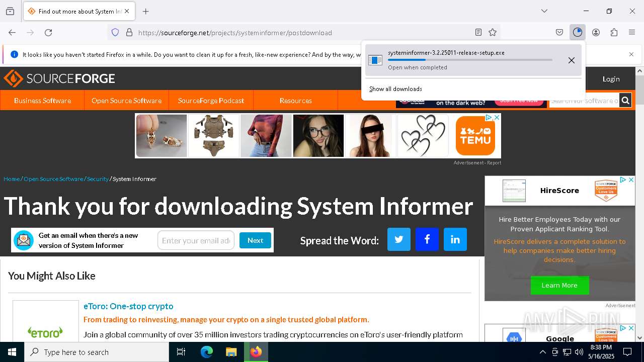List all tabs dropdown chevron

(x=544, y=11)
